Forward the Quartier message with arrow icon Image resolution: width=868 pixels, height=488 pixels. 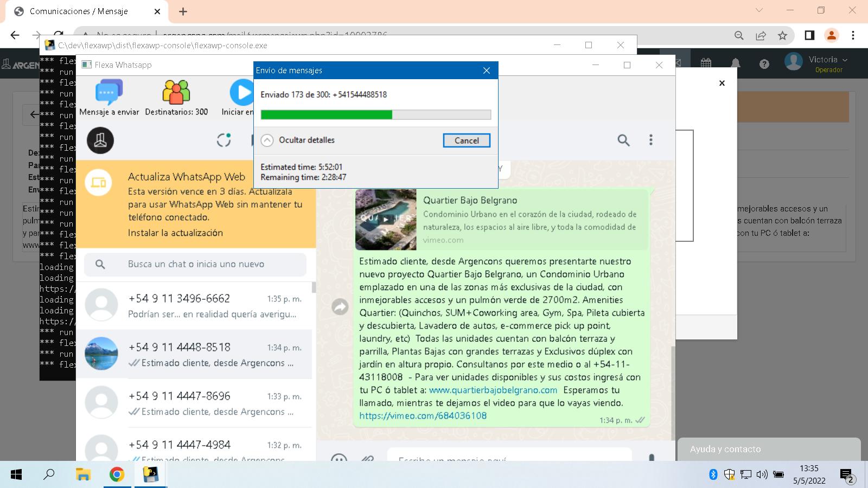click(340, 307)
